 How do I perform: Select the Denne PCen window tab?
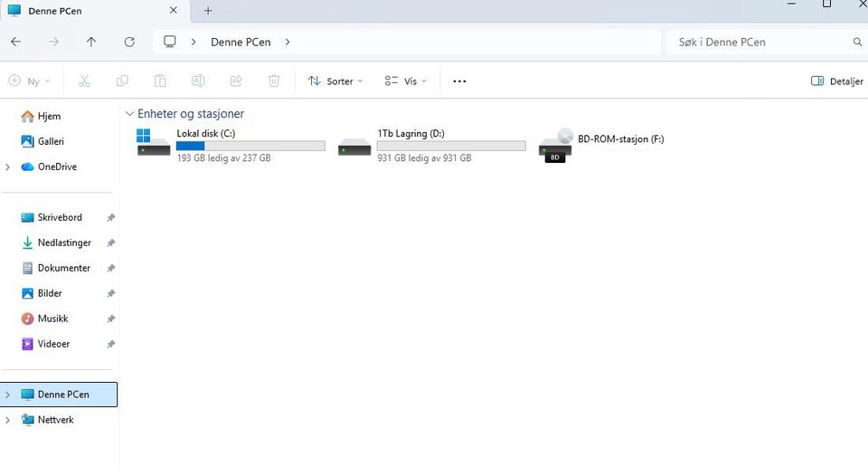click(x=94, y=11)
